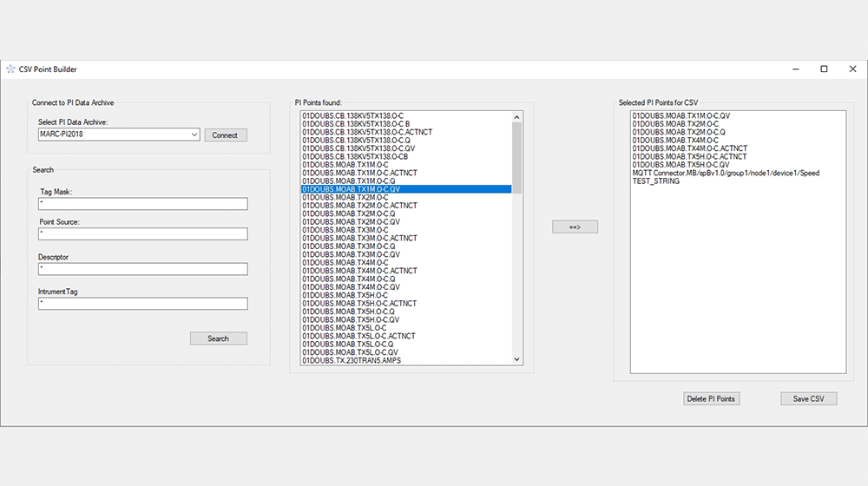The height and width of the screenshot is (486, 868).
Task: Select TEST_STRING in Selected PI Points list
Action: (738, 181)
